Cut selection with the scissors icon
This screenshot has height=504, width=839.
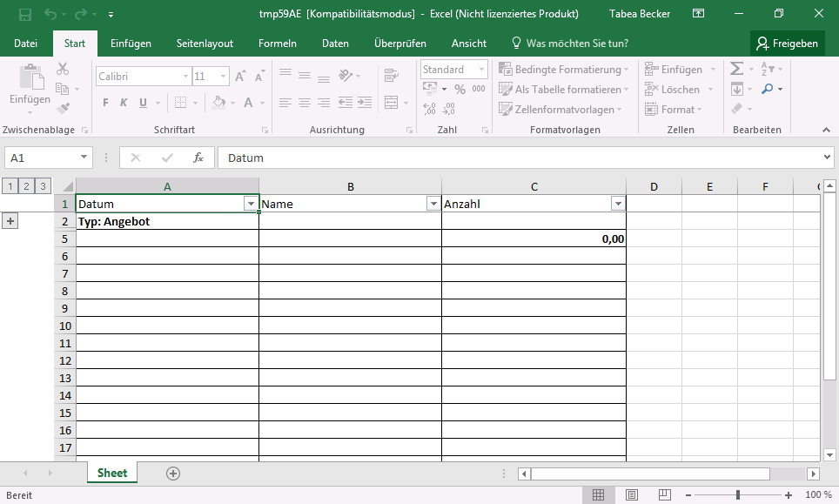[63, 69]
